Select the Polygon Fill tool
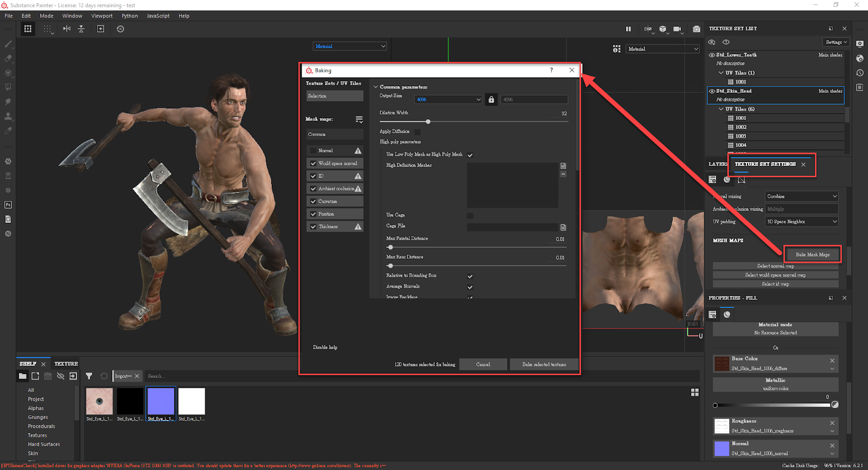Image resolution: width=868 pixels, height=470 pixels. pyautogui.click(x=8, y=87)
